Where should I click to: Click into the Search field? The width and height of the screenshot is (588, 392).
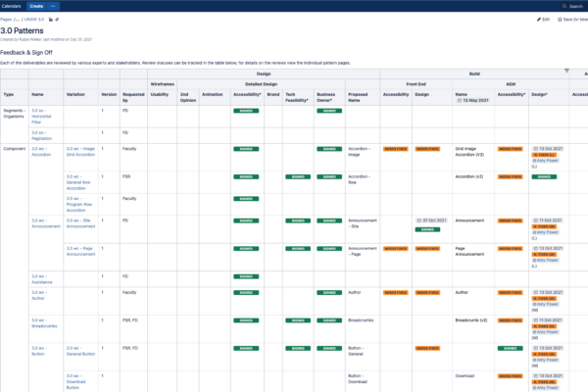[573, 6]
